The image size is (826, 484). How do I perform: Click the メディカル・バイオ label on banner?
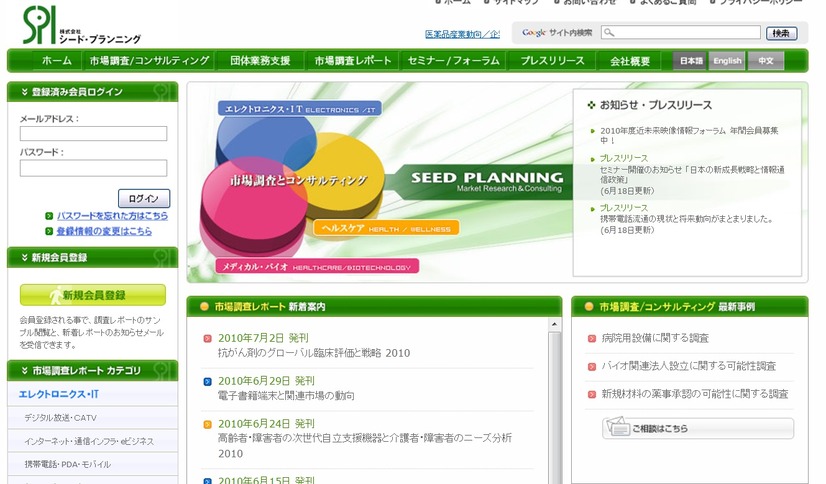tap(317, 266)
